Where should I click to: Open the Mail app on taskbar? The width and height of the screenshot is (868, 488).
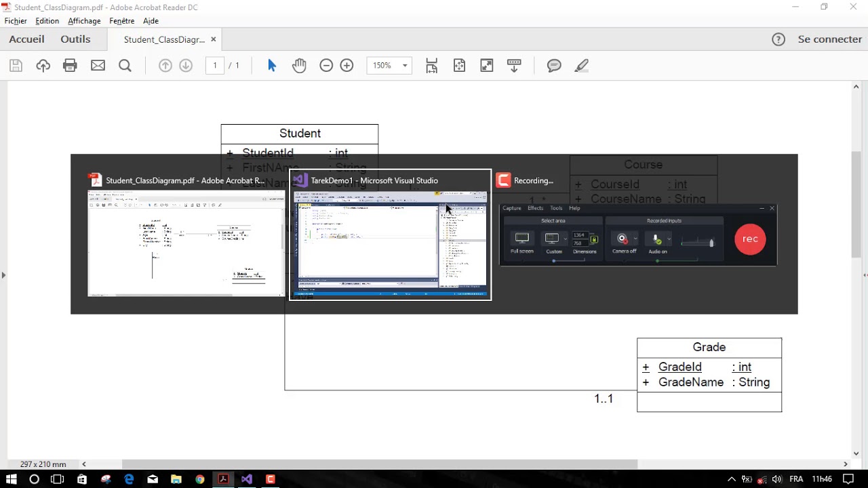pos(153,479)
